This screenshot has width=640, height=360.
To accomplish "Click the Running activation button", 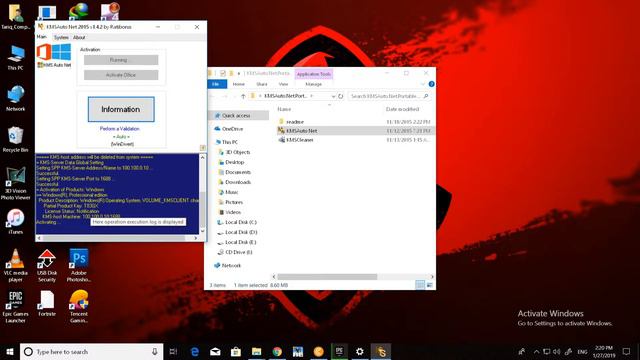I will point(121,60).
